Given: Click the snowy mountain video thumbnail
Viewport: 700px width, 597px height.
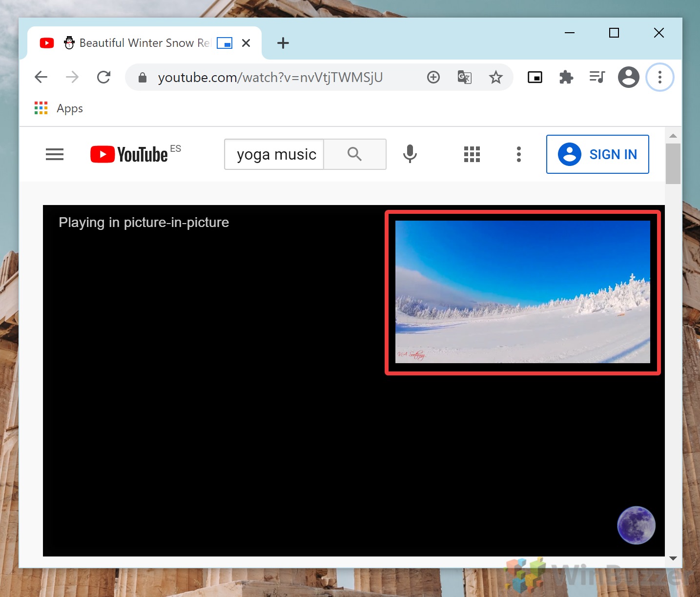Looking at the screenshot, I should tap(523, 292).
